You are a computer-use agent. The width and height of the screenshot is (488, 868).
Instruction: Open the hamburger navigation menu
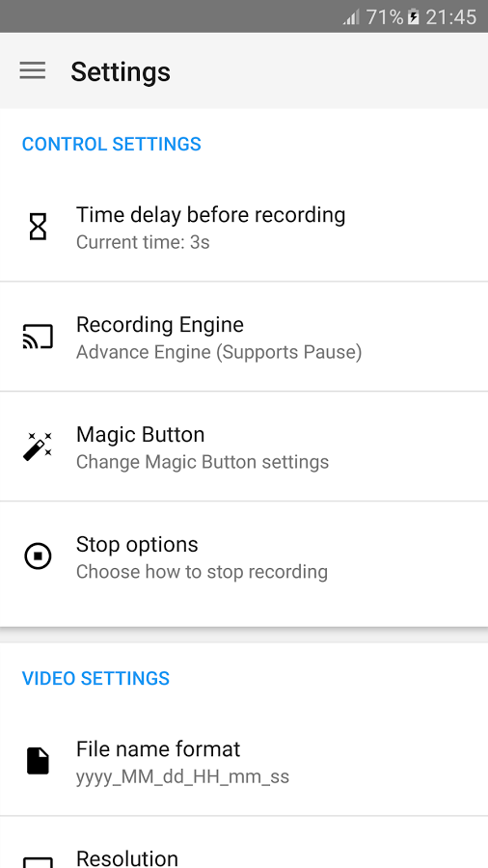tap(33, 70)
